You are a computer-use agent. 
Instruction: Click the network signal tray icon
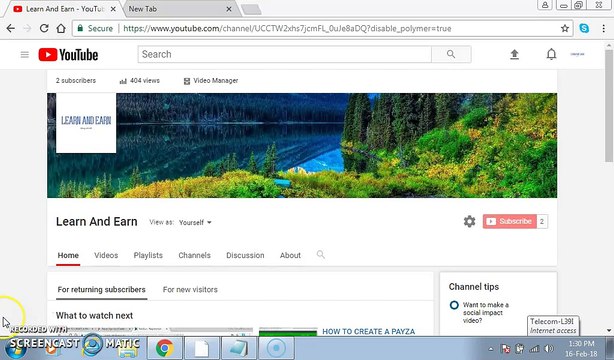click(534, 348)
